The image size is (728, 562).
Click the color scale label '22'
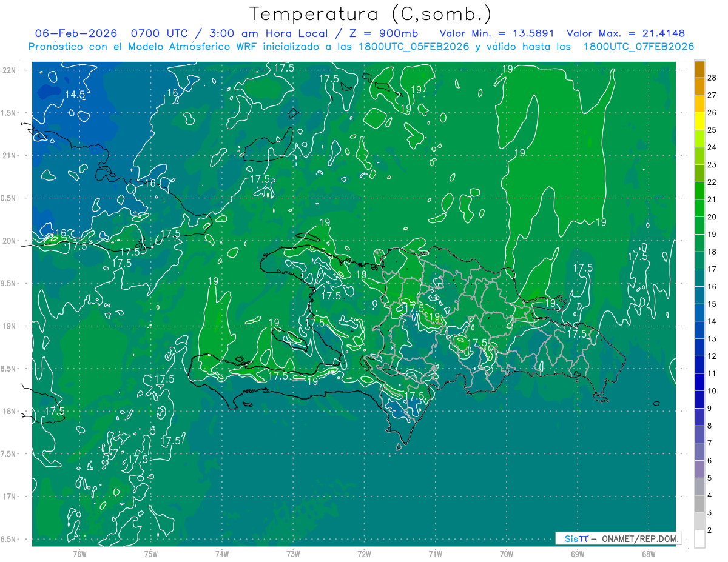coord(712,182)
